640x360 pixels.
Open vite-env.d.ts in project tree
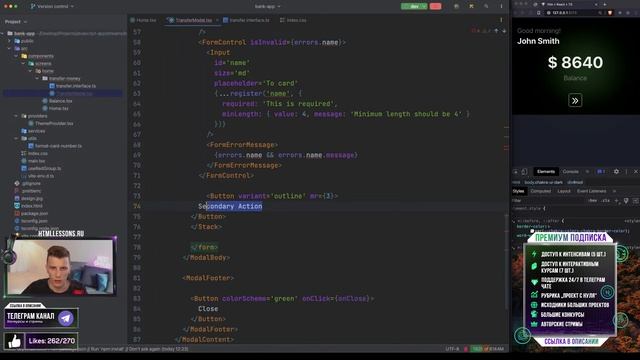point(37,176)
